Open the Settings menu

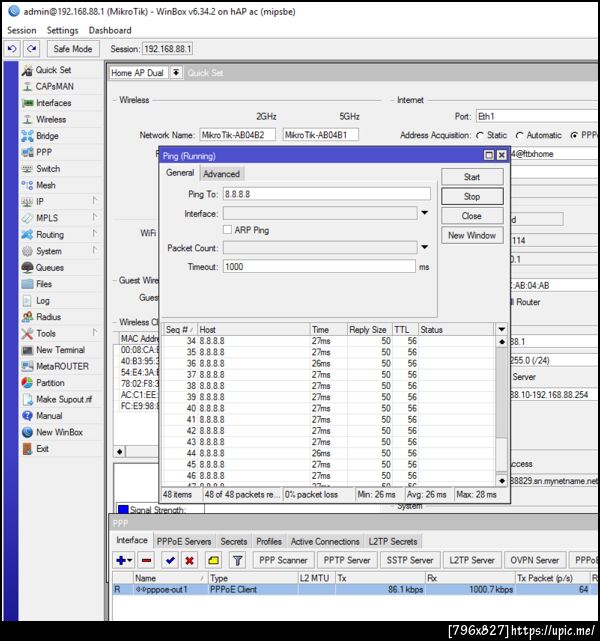(x=62, y=30)
